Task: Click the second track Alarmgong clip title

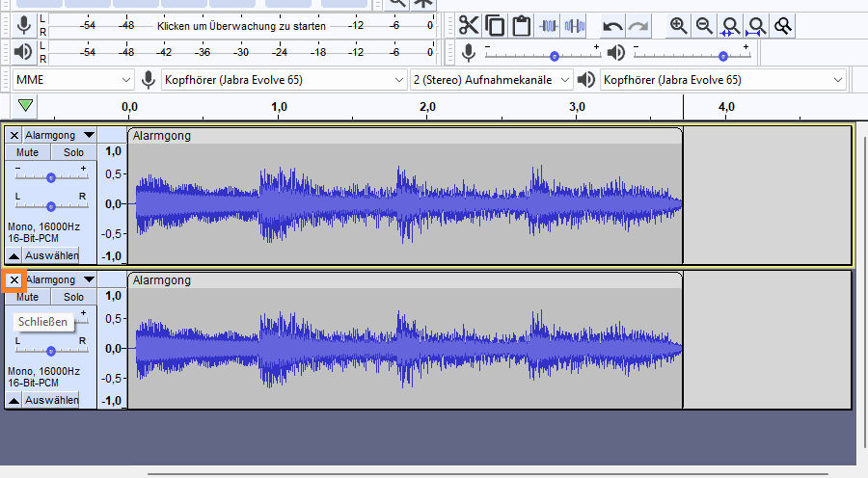Action: click(x=162, y=280)
